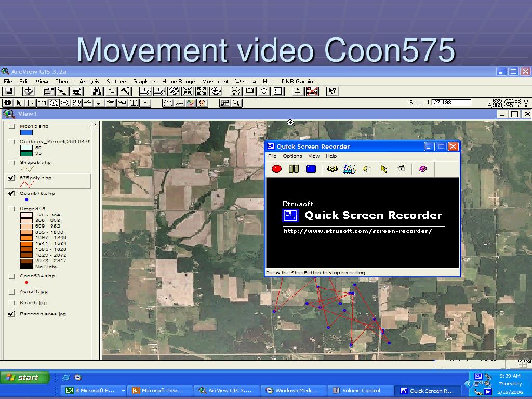Click the binoculars Find tool

[x=97, y=91]
